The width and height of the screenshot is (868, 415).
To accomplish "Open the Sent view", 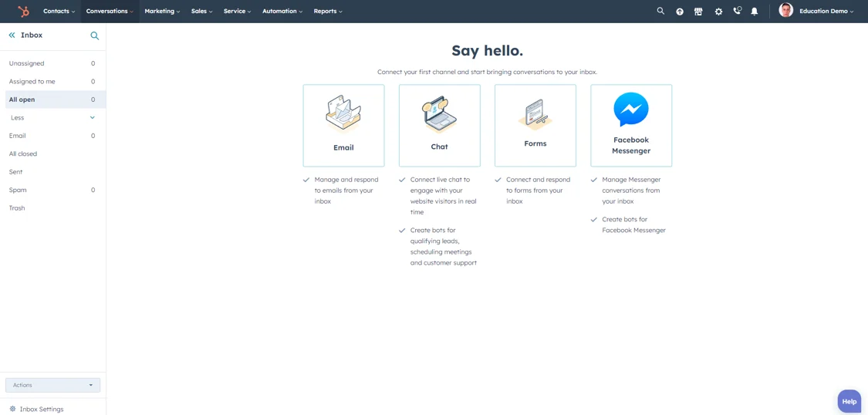I will pos(52,172).
